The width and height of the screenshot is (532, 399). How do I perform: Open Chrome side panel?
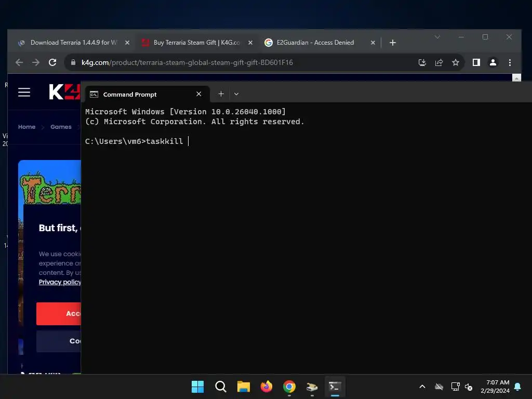pos(476,62)
